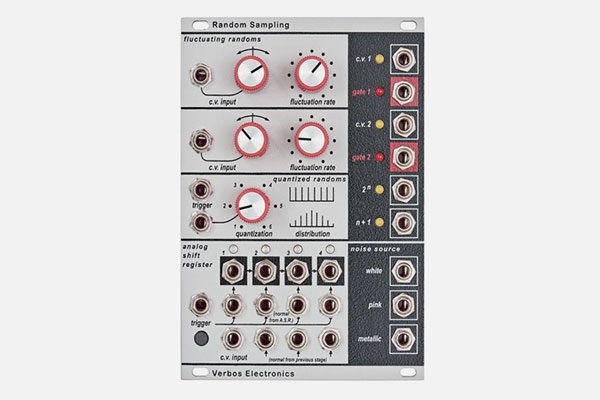Click the stage 3 trigger jack beneath output 3
The image size is (600, 400).
tap(298, 305)
